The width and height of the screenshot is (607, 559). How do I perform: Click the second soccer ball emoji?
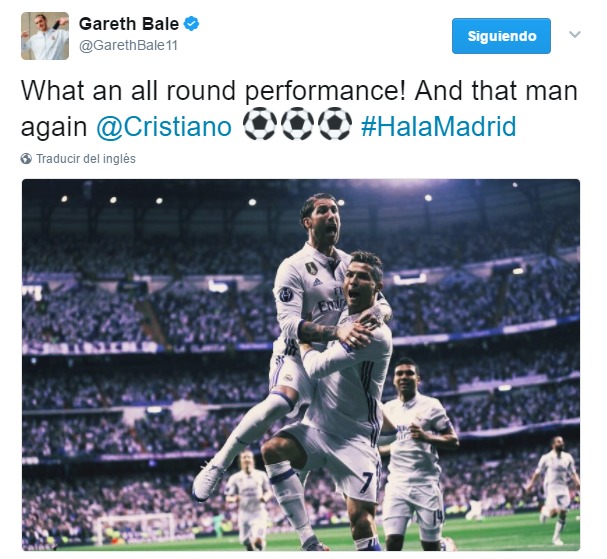pyautogui.click(x=297, y=124)
